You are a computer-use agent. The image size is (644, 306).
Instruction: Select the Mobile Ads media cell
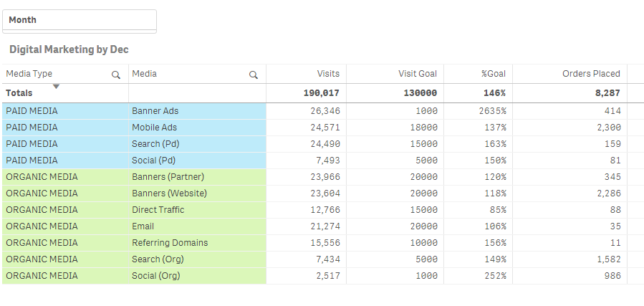click(x=154, y=128)
